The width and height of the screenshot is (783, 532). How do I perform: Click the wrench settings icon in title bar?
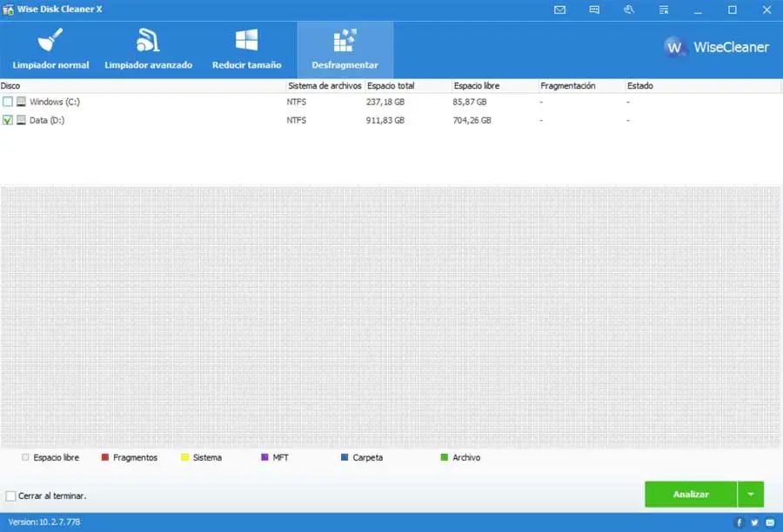coord(629,10)
